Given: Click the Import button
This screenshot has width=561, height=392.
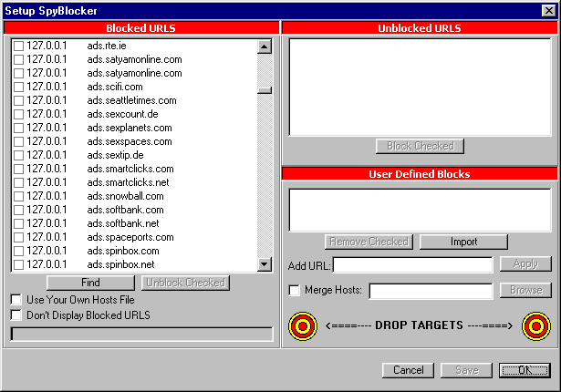Looking at the screenshot, I should tap(463, 242).
